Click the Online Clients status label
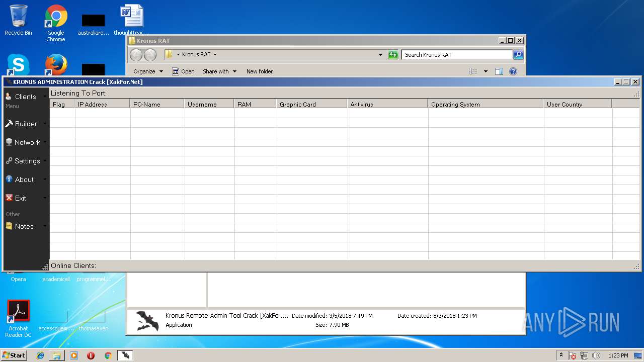644x362 pixels. tap(73, 265)
